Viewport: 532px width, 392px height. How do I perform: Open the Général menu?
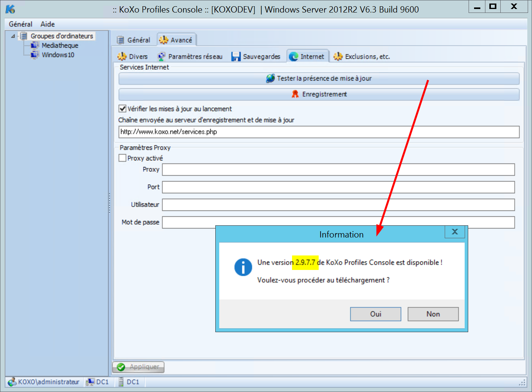[x=21, y=24]
